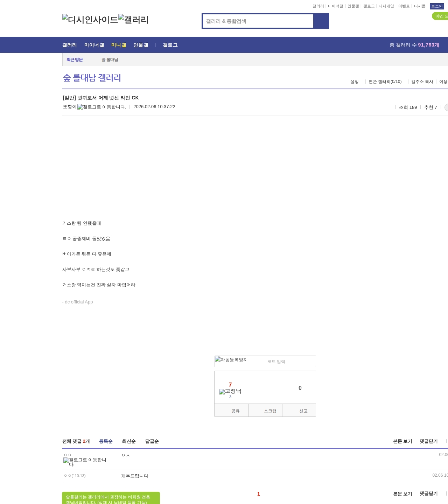Open the author's gallog icon
The height and width of the screenshot is (504, 448).
point(101,107)
